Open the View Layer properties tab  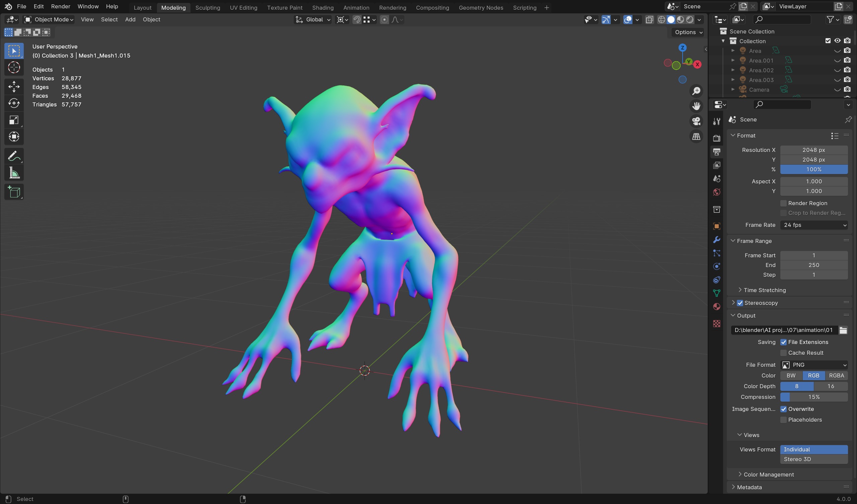click(716, 165)
